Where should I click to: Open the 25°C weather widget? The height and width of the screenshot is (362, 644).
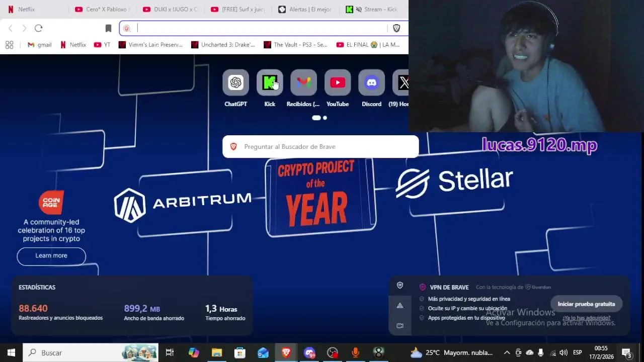coord(451,353)
